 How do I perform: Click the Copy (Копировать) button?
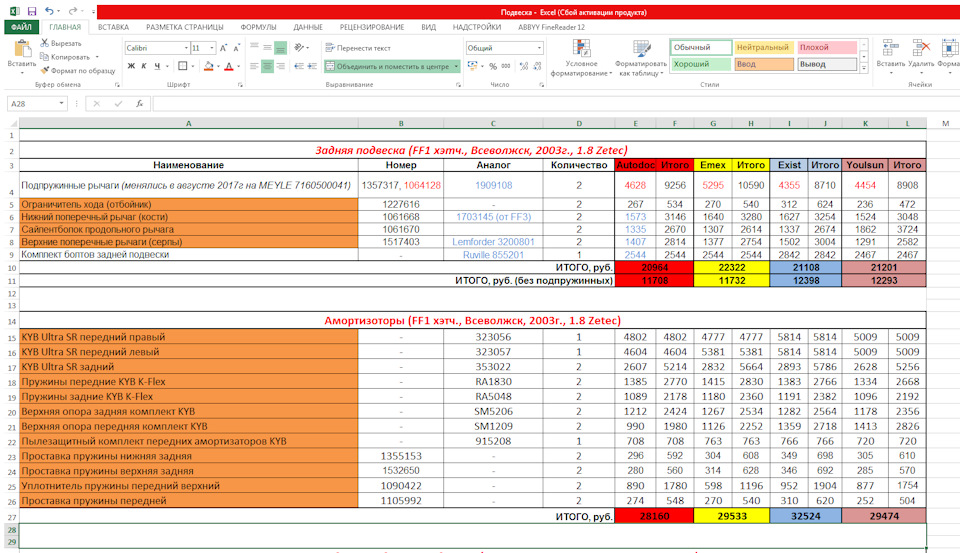[x=66, y=56]
